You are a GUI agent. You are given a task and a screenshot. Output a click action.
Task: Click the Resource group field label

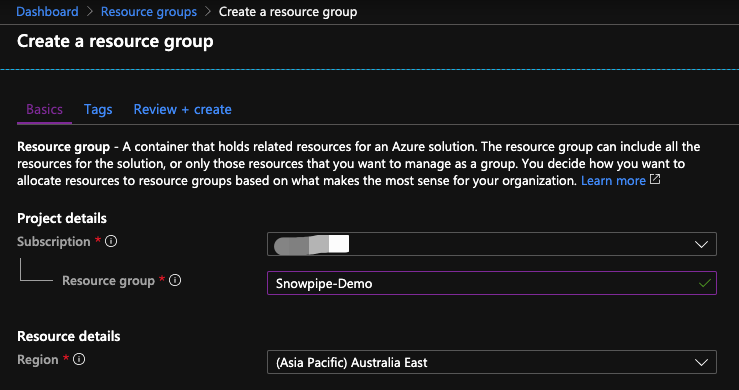pyautogui.click(x=108, y=281)
